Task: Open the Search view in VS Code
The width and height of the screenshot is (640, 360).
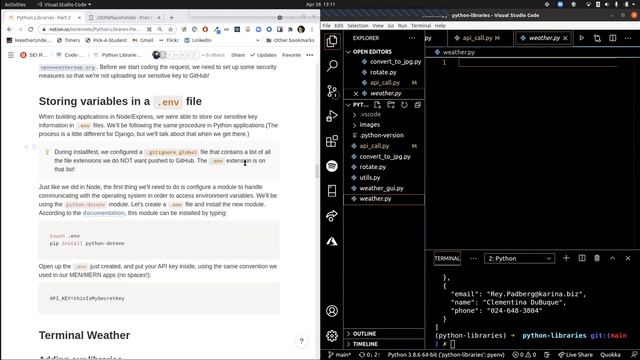Action: coord(332,65)
